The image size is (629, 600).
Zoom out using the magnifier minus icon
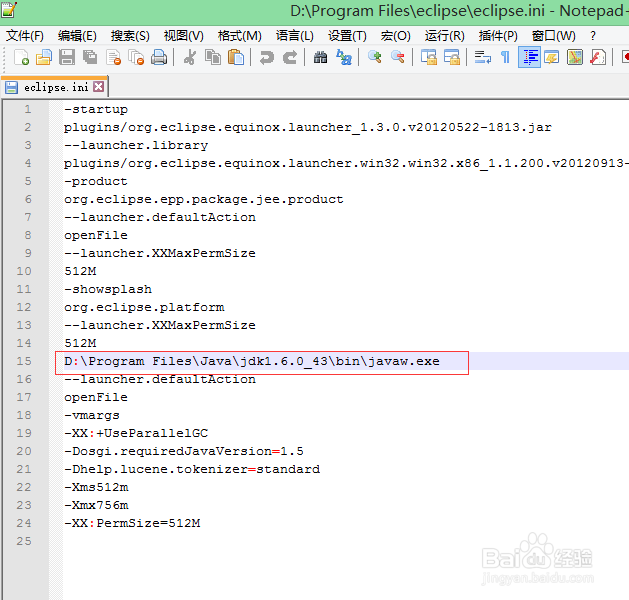pos(398,57)
